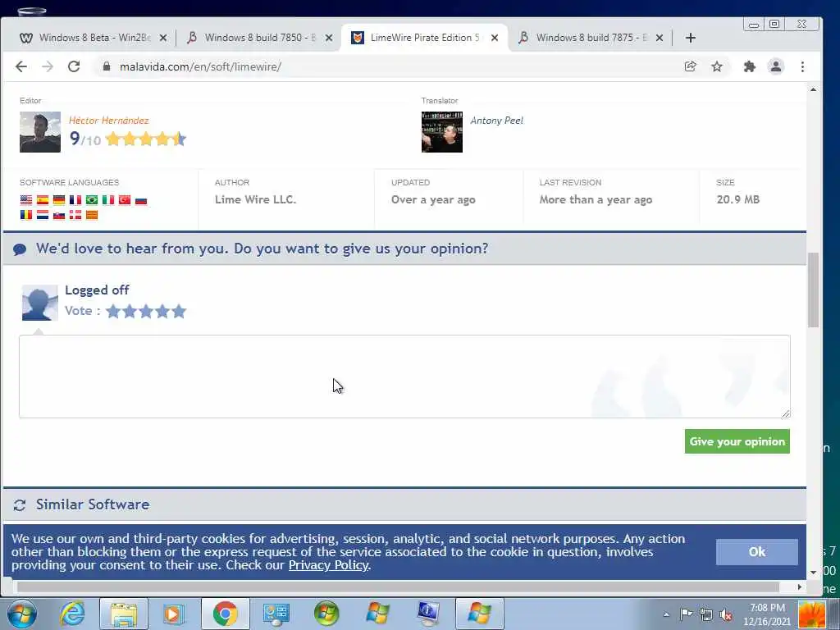Reload the malavida page
The height and width of the screenshot is (630, 840).
coord(74,66)
